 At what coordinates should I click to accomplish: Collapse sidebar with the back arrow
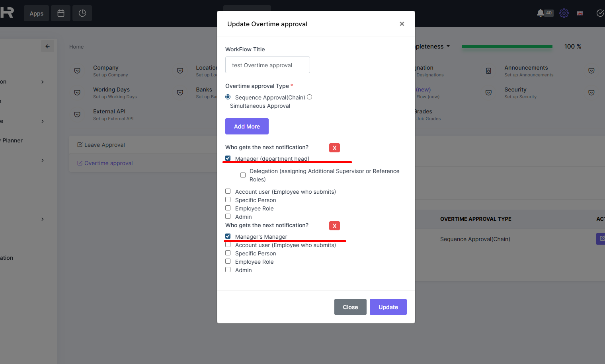pos(47,46)
